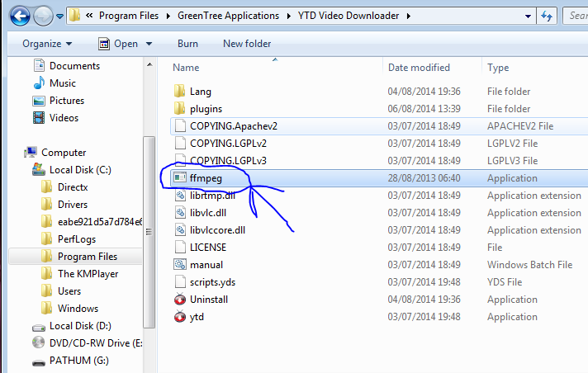Click the Music library icon
Image resolution: width=588 pixels, height=373 pixels.
pos(39,83)
